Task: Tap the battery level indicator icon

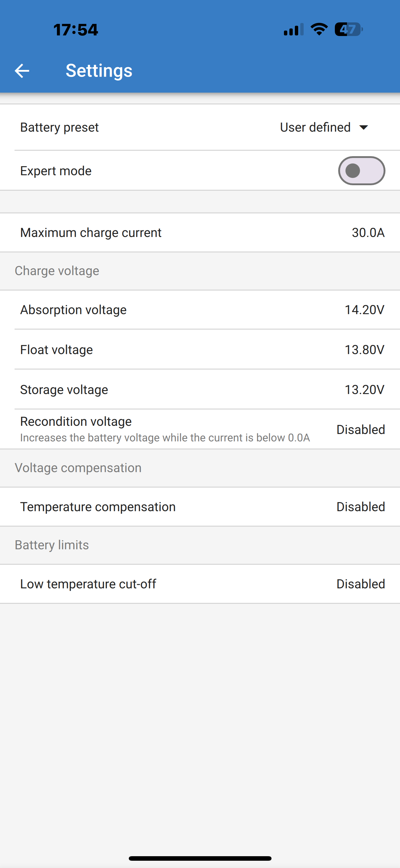Action: (349, 29)
